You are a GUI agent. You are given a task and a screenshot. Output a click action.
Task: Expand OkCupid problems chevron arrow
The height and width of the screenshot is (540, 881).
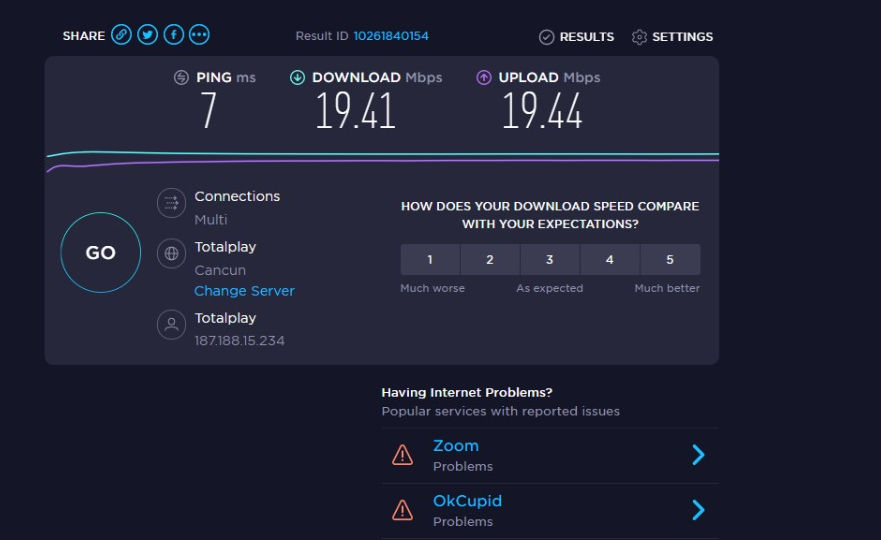(x=698, y=510)
